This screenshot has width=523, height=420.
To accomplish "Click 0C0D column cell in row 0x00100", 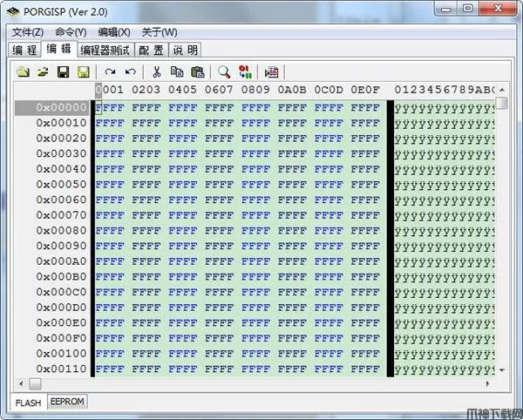I will click(x=329, y=354).
